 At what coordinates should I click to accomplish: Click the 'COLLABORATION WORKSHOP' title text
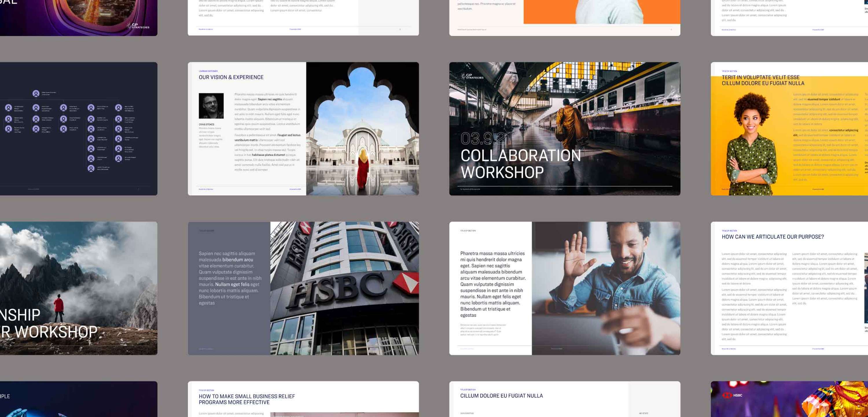point(521,164)
